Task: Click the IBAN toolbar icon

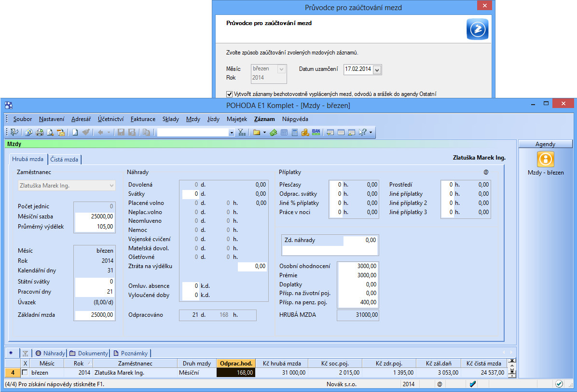Action: [x=316, y=132]
